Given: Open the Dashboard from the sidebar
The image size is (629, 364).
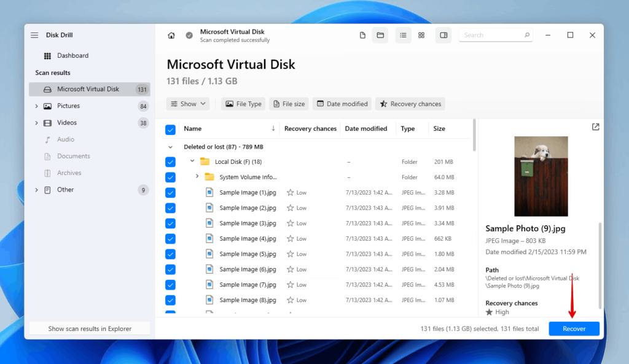Looking at the screenshot, I should [x=71, y=55].
